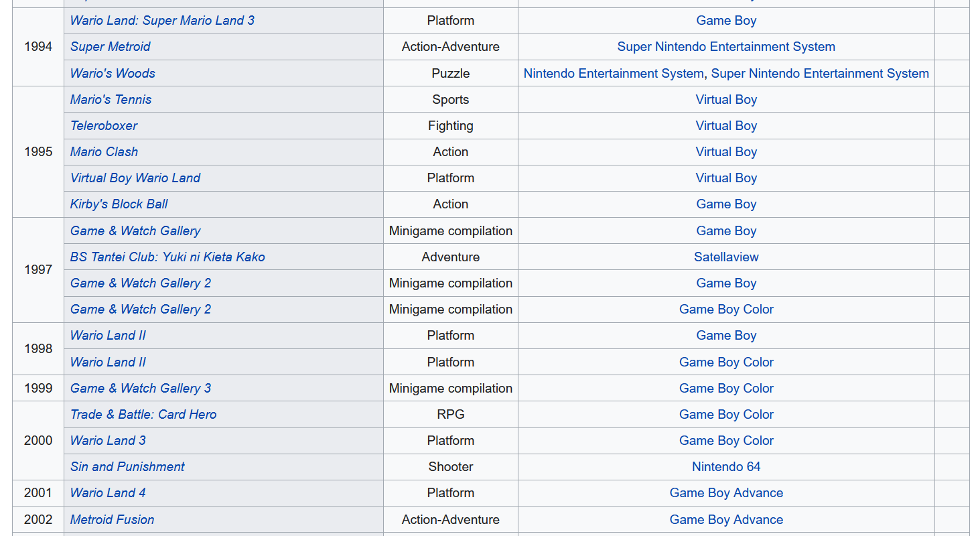Click Nintendo Entertainment System in Wario's Woods row
Screen dimensions: 980x536
point(613,74)
